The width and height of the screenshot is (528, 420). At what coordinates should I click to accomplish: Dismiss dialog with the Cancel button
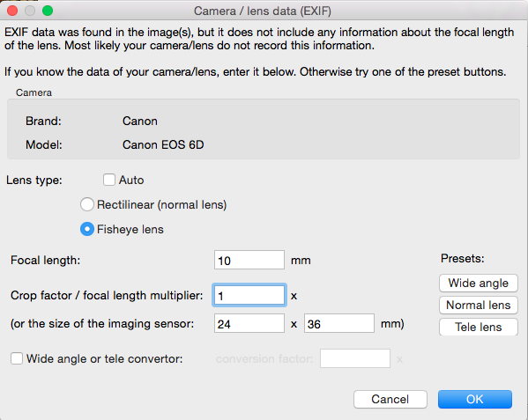pyautogui.click(x=390, y=399)
